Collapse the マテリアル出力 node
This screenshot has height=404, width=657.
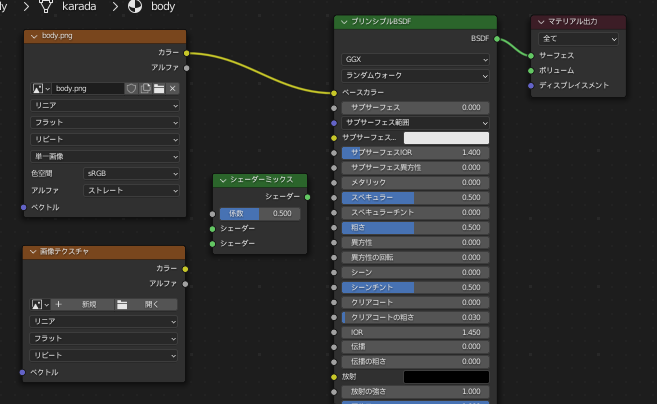(541, 22)
